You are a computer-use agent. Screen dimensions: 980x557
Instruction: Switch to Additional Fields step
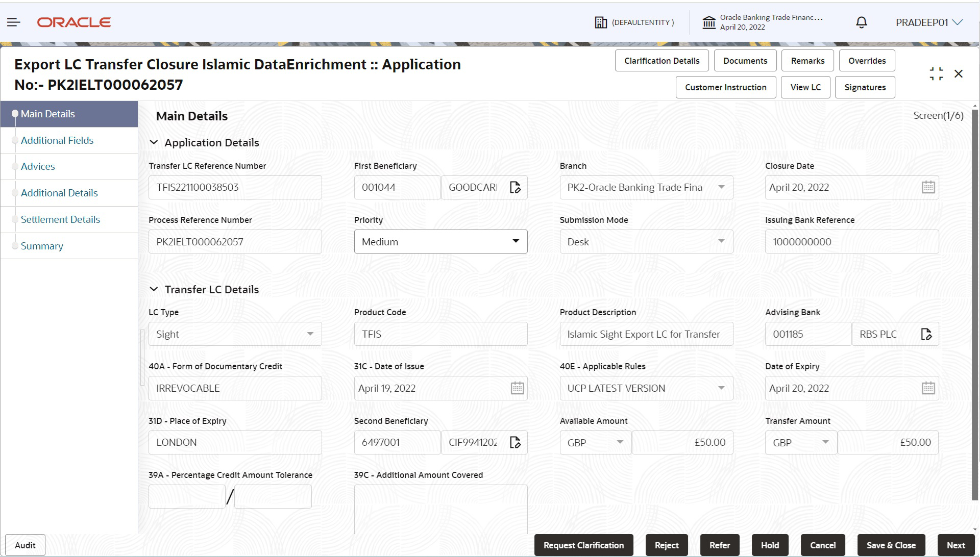pyautogui.click(x=57, y=141)
